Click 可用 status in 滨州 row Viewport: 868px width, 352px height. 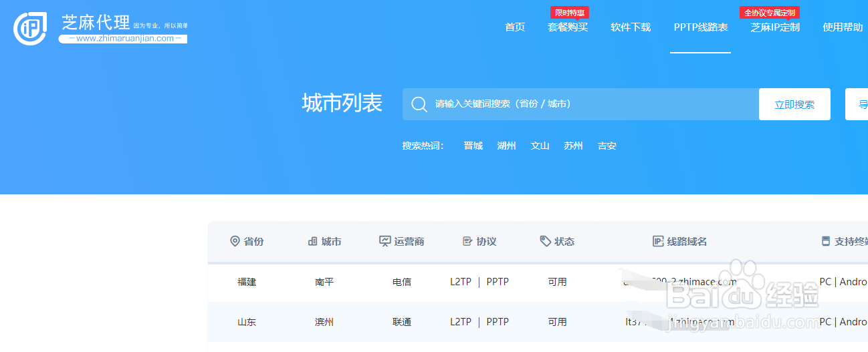pyautogui.click(x=557, y=322)
